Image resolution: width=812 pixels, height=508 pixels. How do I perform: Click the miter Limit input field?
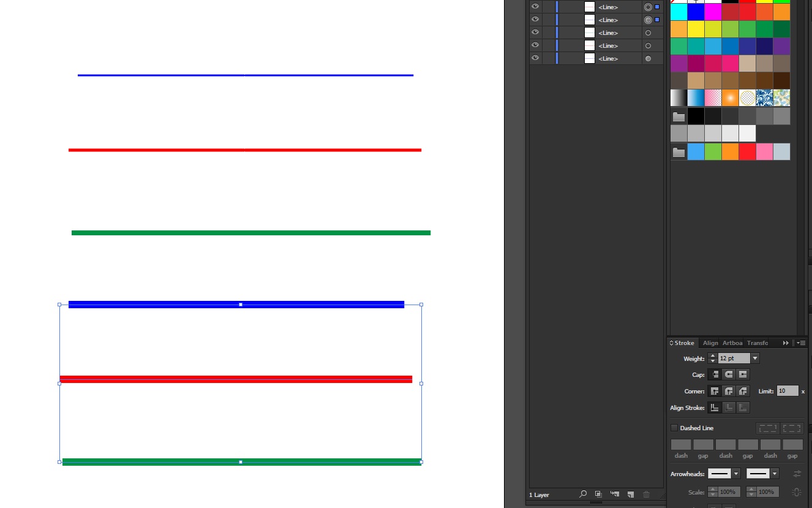click(x=788, y=391)
